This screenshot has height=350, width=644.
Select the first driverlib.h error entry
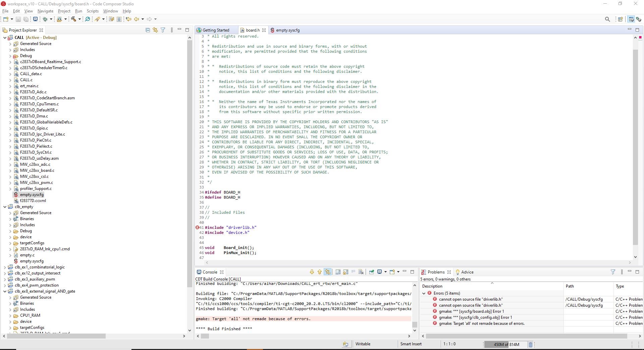point(471,299)
